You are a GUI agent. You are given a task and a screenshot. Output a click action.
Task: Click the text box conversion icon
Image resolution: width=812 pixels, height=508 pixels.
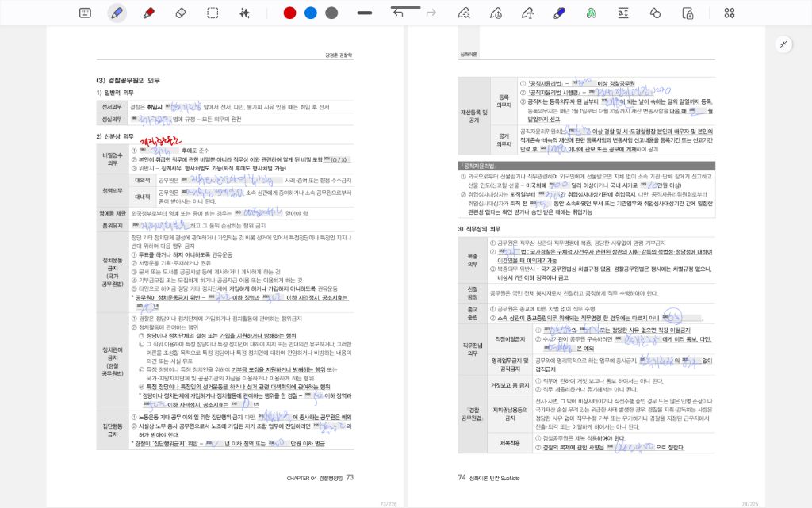pos(623,13)
